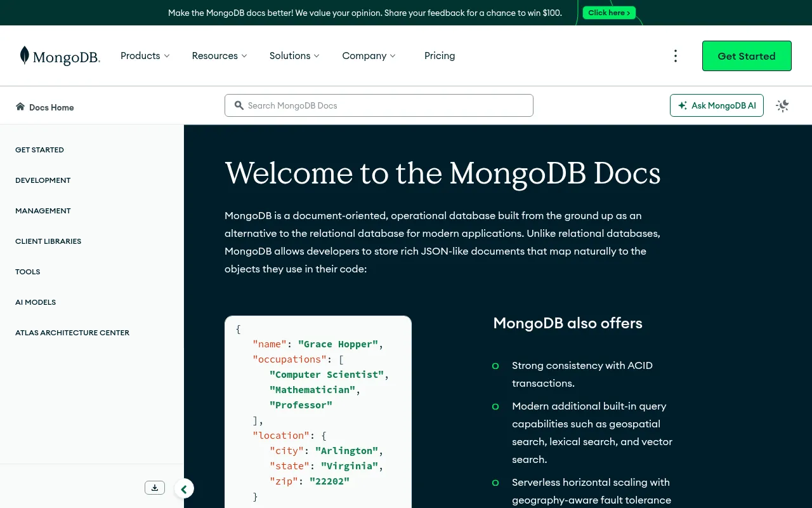
Task: Open the ATLAS ARCHITECTURE CENTER sidebar section
Action: click(x=72, y=333)
